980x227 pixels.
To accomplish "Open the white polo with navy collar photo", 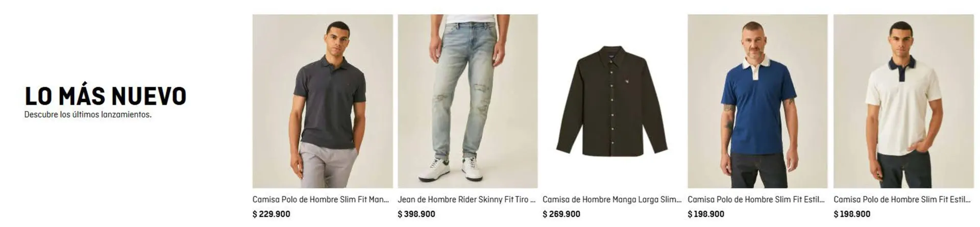I will point(903,101).
